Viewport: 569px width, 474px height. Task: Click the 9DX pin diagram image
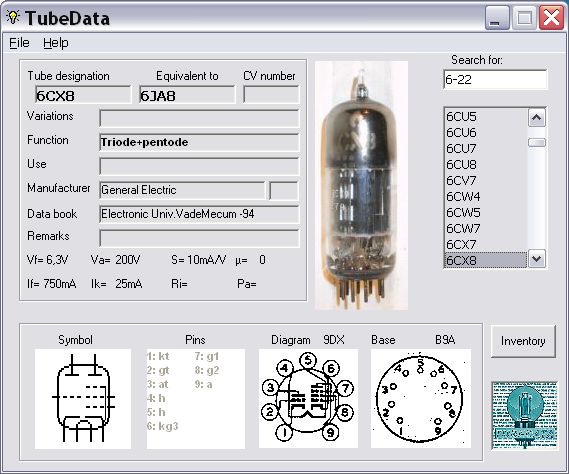(308, 399)
